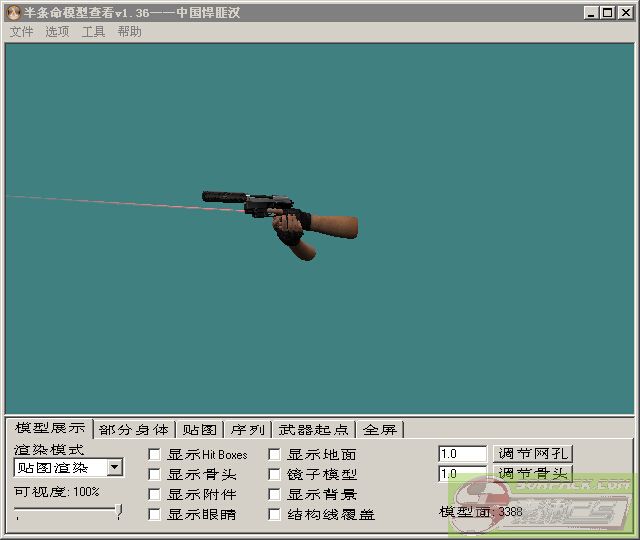Click the input field beside 调节网孔
640x540 pixels.
(462, 454)
